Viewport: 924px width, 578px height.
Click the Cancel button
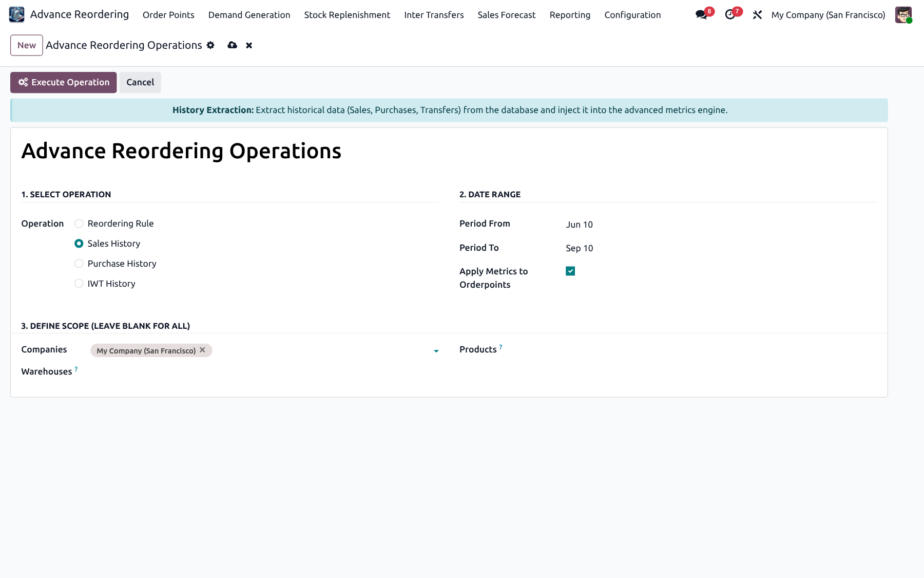(140, 82)
